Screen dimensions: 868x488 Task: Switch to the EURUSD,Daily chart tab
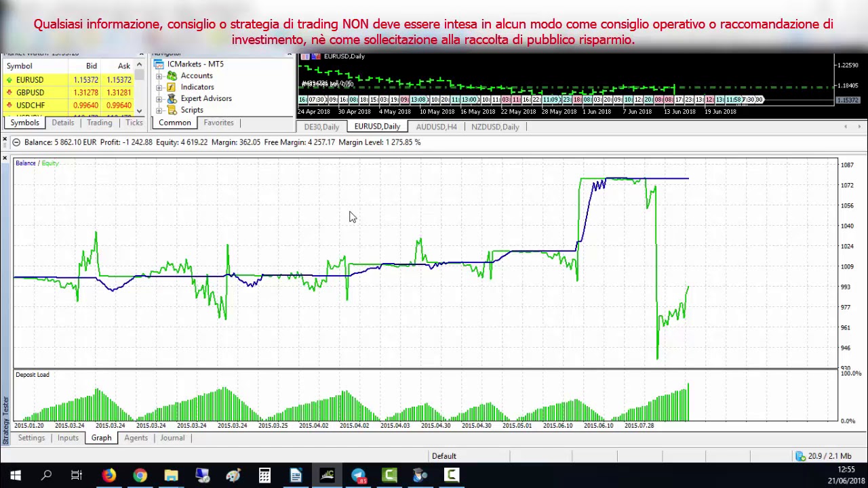(x=377, y=127)
